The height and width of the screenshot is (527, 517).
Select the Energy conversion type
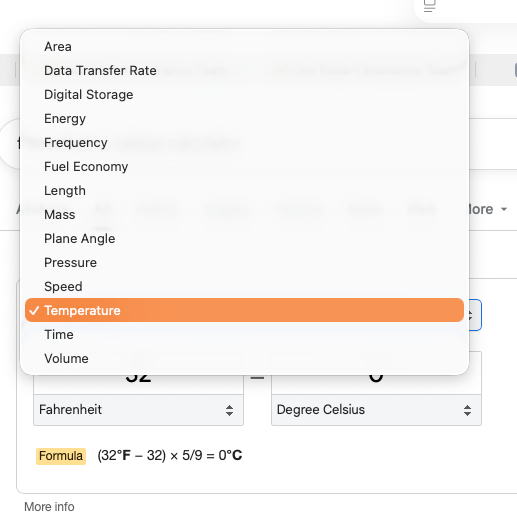[244, 119]
